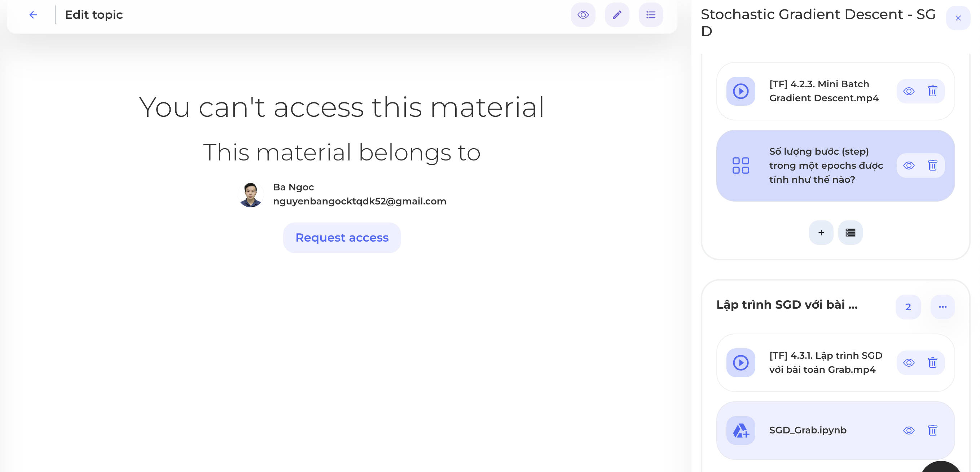Select the SGD_Grab.ipynb file name
980x472 pixels.
[808, 430]
